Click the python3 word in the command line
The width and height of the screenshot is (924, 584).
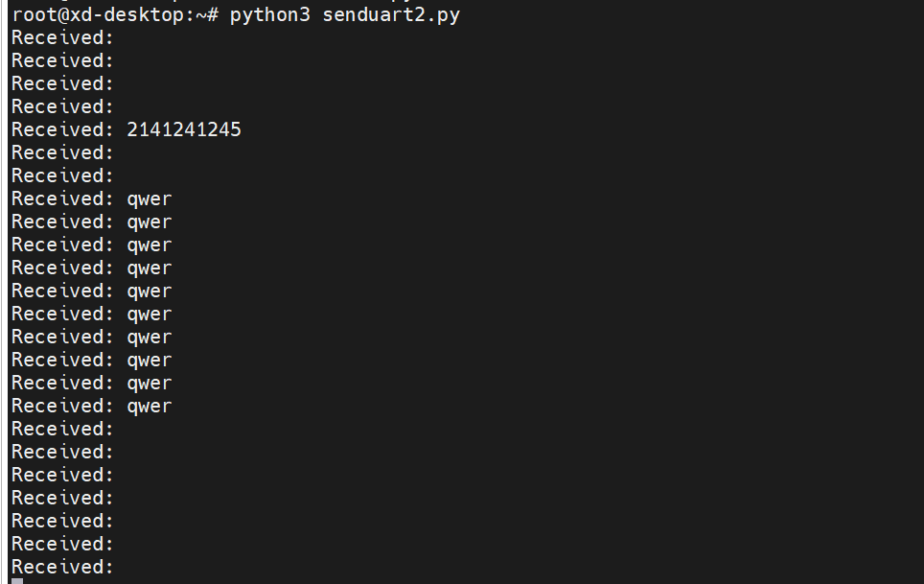270,14
